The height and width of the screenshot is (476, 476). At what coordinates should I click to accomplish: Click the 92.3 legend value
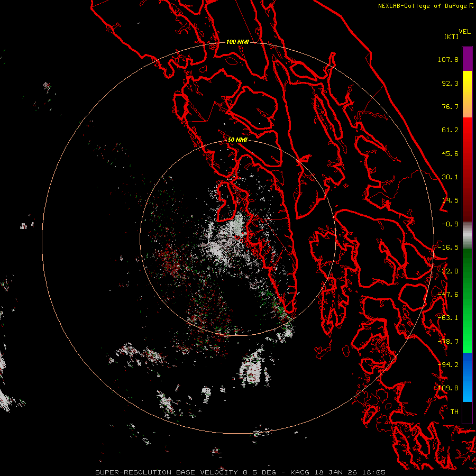click(450, 83)
